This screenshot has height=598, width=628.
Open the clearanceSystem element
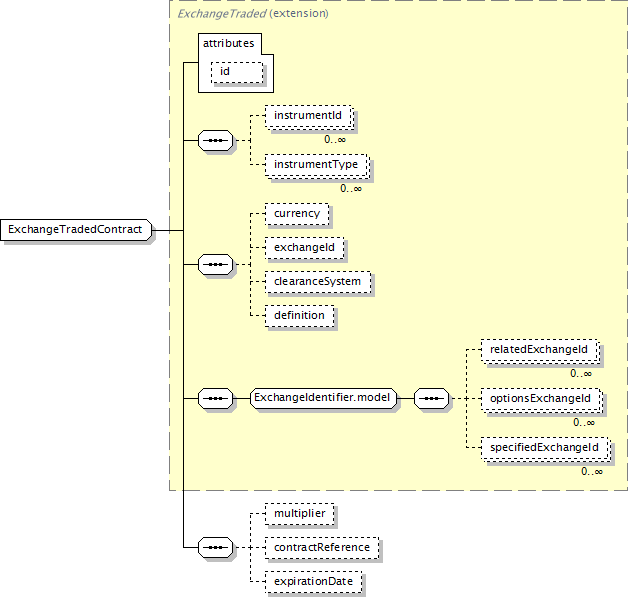click(316, 281)
